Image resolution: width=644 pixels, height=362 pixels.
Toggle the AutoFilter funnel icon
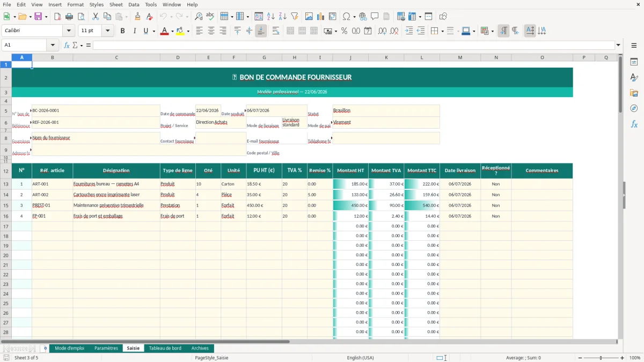coord(295,17)
